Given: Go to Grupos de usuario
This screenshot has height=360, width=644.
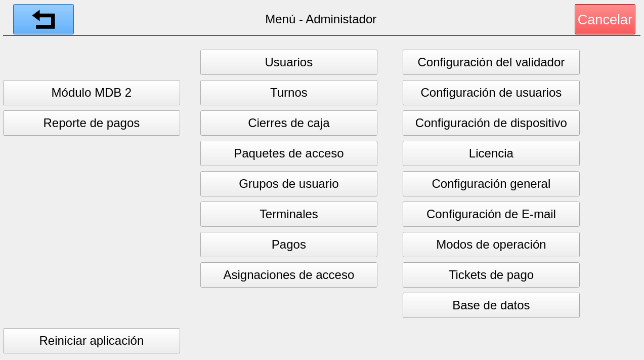Looking at the screenshot, I should click(288, 184).
